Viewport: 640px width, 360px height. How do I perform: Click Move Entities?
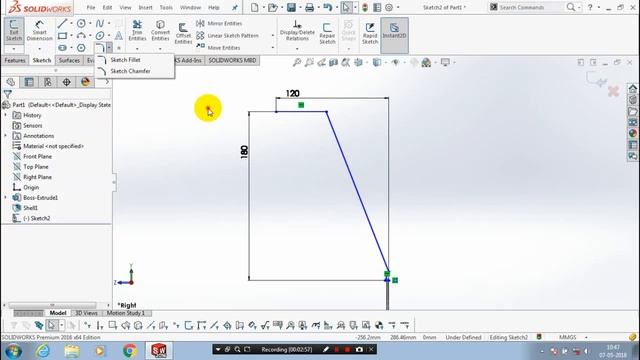(x=218, y=48)
